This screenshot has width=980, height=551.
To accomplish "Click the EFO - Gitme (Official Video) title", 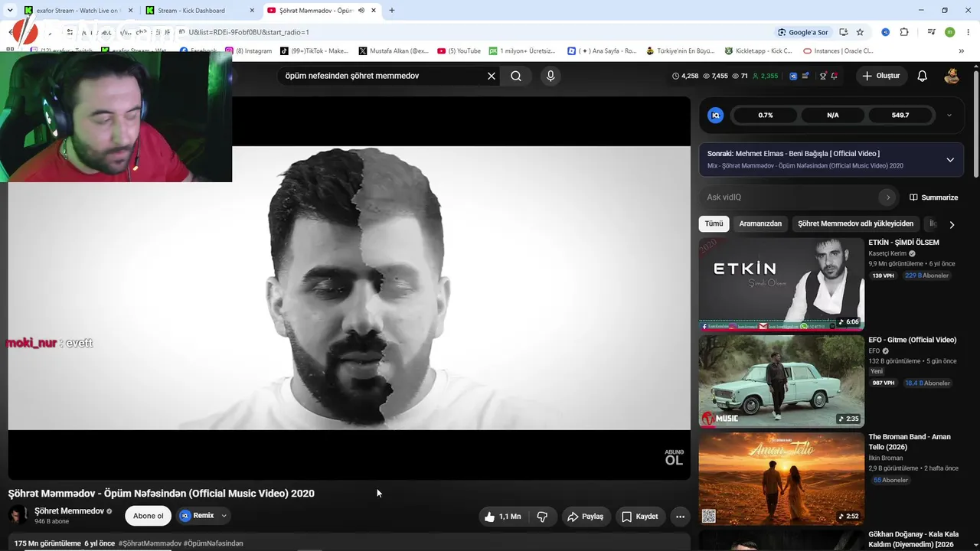I will click(912, 340).
